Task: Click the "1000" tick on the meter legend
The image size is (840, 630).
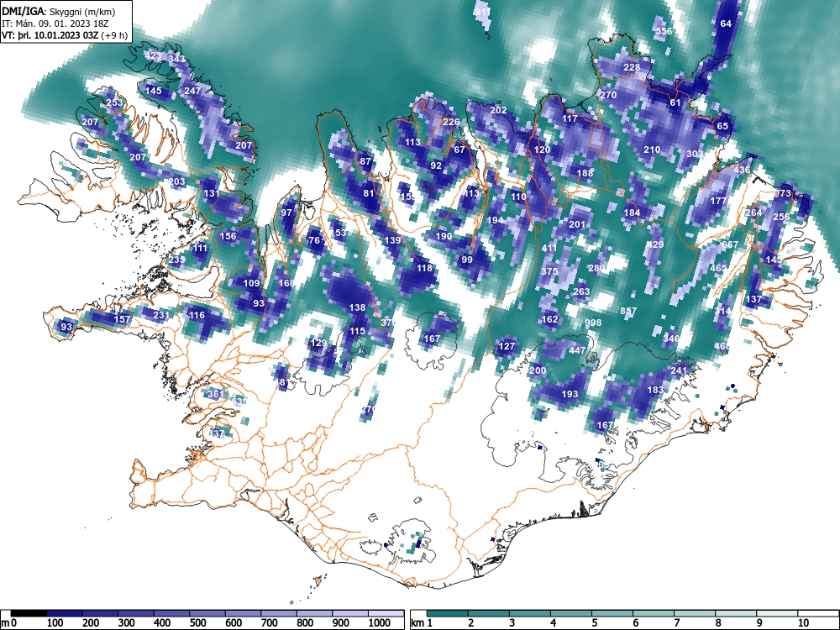Action: pyautogui.click(x=380, y=623)
